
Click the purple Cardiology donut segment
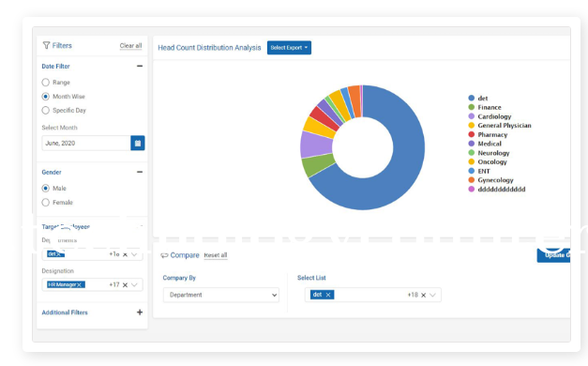tap(316, 145)
